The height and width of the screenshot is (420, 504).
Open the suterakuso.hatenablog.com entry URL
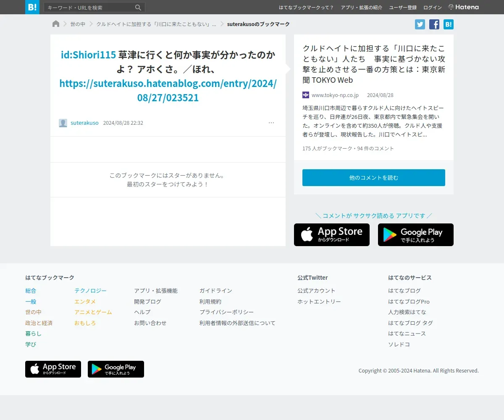pos(168,90)
